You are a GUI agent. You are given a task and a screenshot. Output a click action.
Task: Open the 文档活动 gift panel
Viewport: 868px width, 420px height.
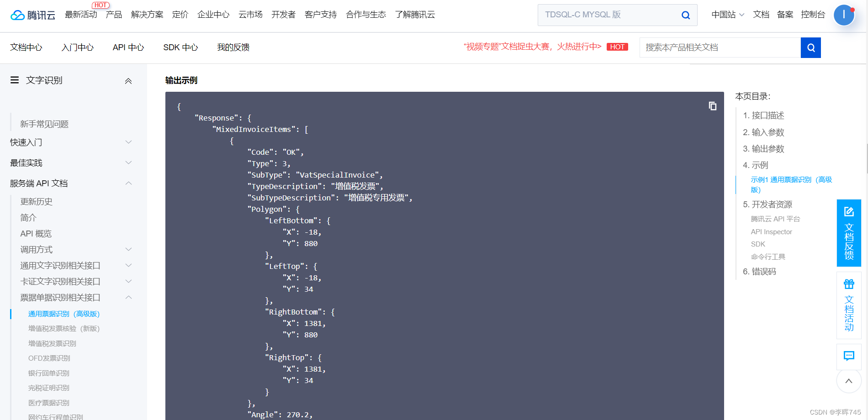(x=849, y=305)
